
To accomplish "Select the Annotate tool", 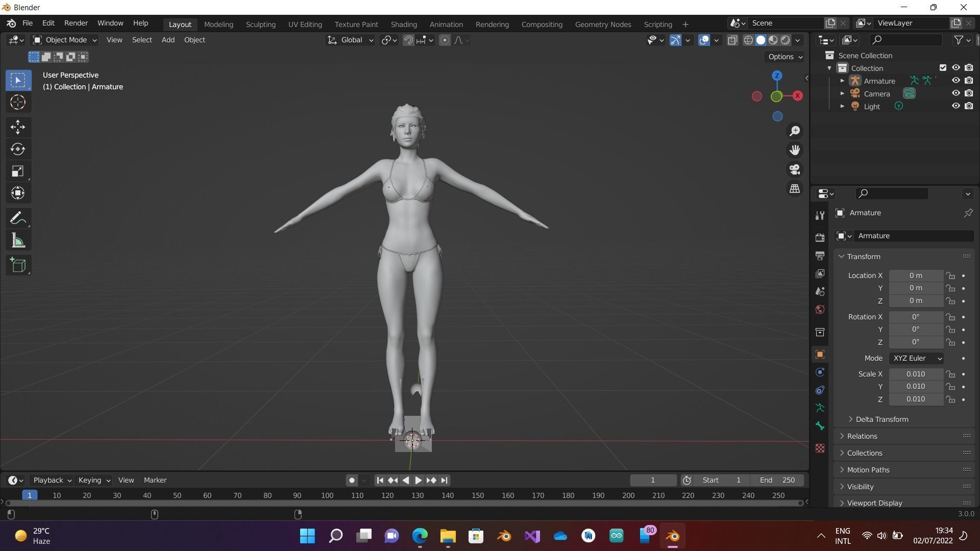I will (x=18, y=218).
